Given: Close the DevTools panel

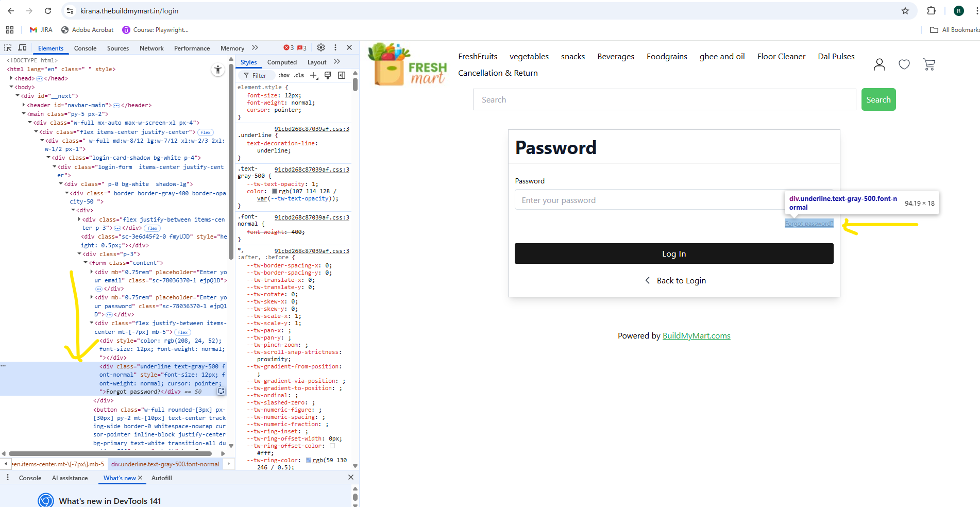Looking at the screenshot, I should (x=349, y=47).
